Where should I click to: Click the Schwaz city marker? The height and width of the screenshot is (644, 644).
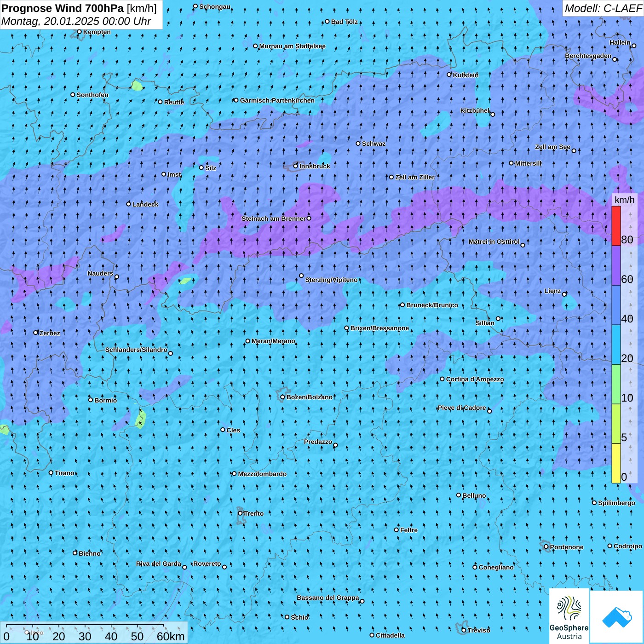pyautogui.click(x=358, y=144)
